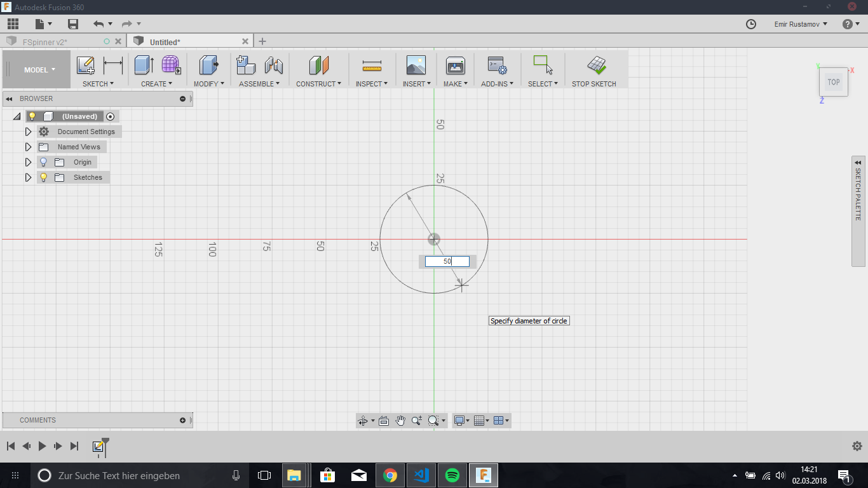Expand the Document Settings node
This screenshot has height=488, width=868.
click(x=28, y=132)
